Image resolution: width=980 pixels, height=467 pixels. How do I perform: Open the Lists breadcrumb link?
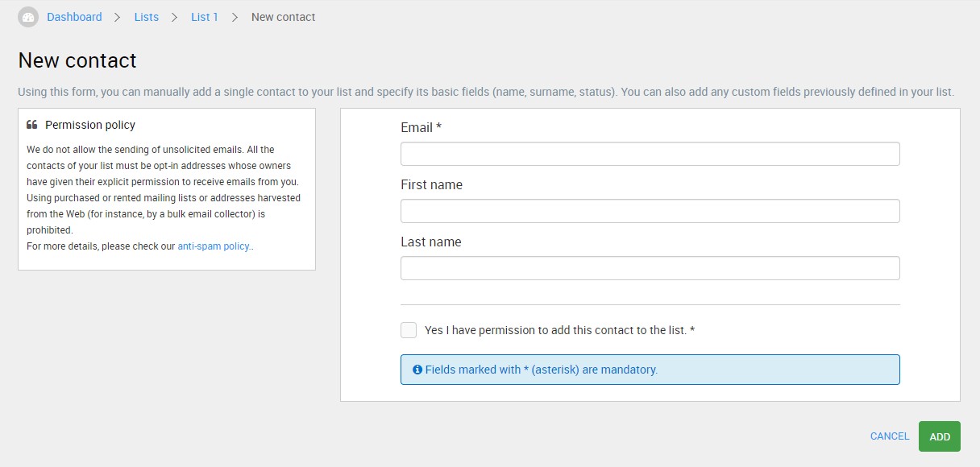click(147, 17)
